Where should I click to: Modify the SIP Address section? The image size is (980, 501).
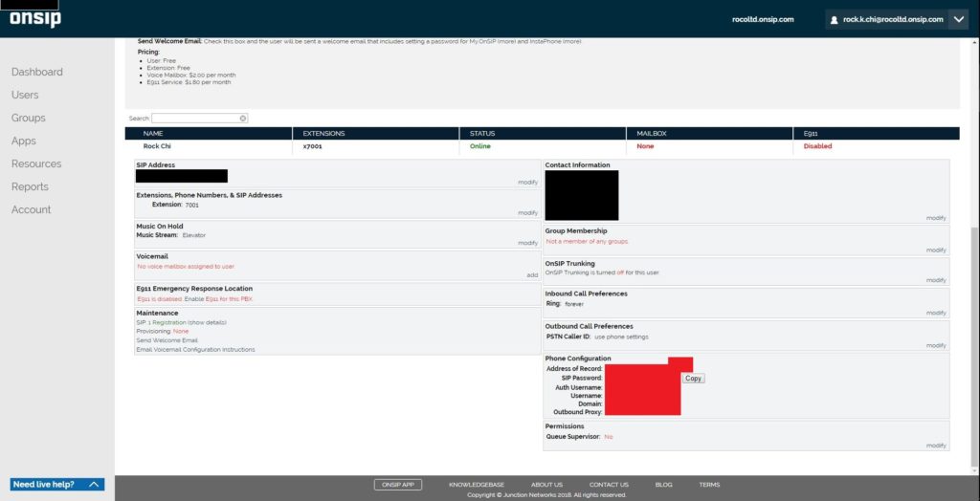tap(527, 182)
